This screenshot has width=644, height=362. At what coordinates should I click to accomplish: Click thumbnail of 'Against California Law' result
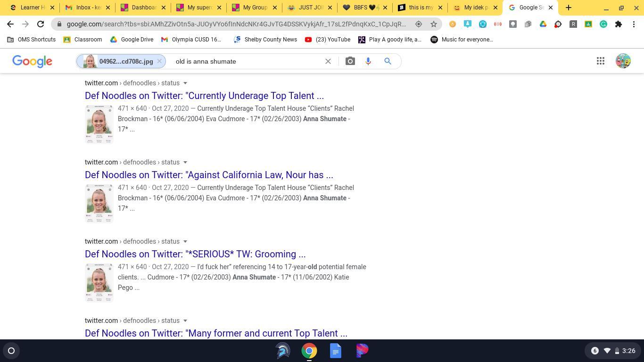[99, 203]
